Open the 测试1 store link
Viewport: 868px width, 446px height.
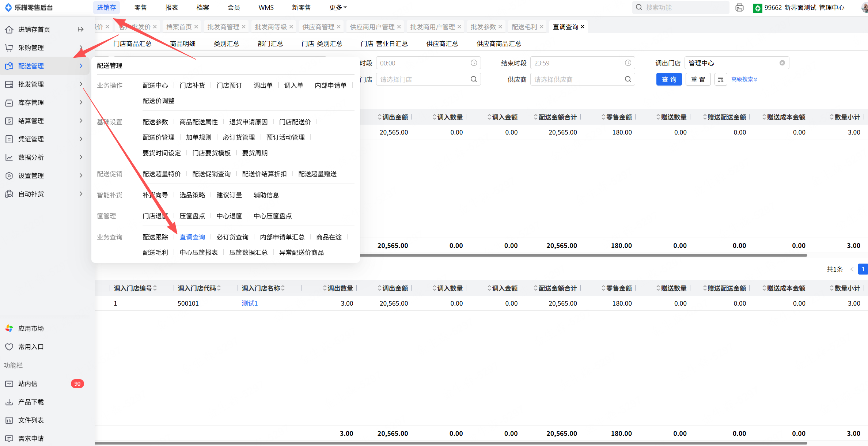(x=250, y=303)
